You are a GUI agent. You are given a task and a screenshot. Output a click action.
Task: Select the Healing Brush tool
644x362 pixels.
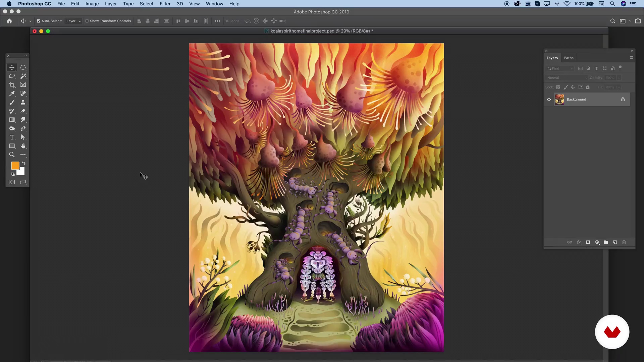23,94
